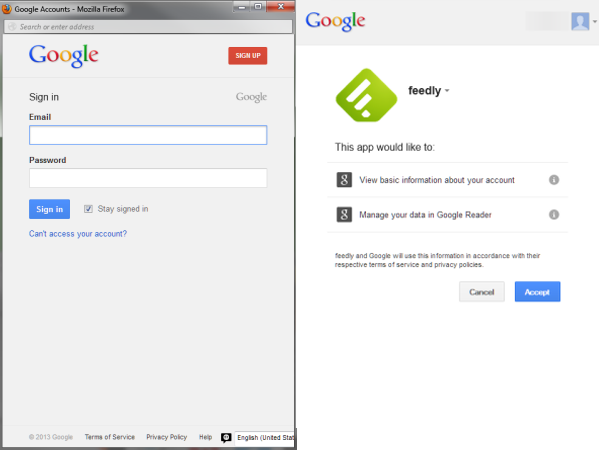Click the feedback speech bubble icon in footer

click(226, 437)
